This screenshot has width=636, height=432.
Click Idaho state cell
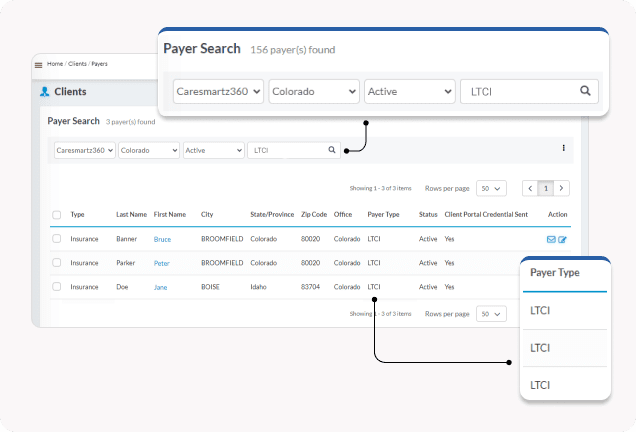coord(258,287)
